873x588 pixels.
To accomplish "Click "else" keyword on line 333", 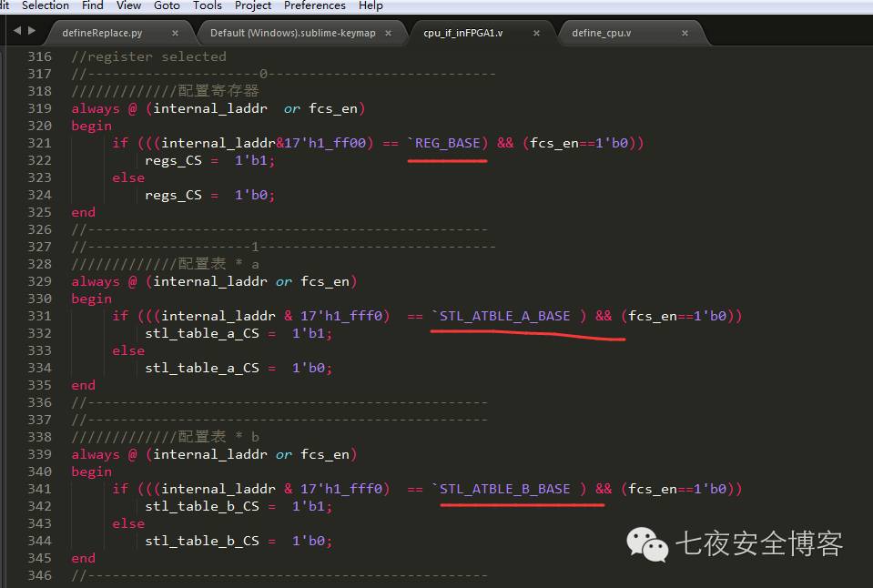I will pos(128,350).
